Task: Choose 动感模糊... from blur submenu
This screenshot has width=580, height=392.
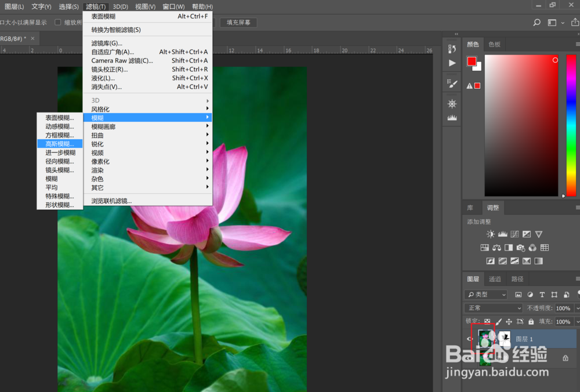Action: pos(60,126)
